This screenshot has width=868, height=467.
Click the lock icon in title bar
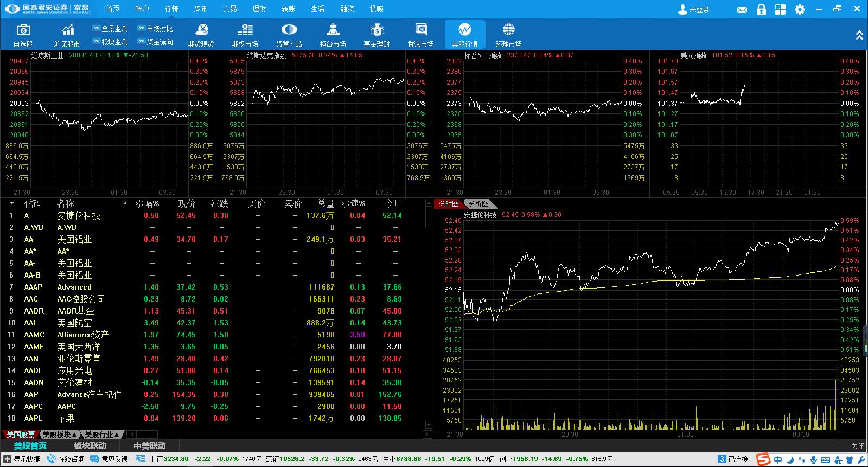click(x=761, y=9)
